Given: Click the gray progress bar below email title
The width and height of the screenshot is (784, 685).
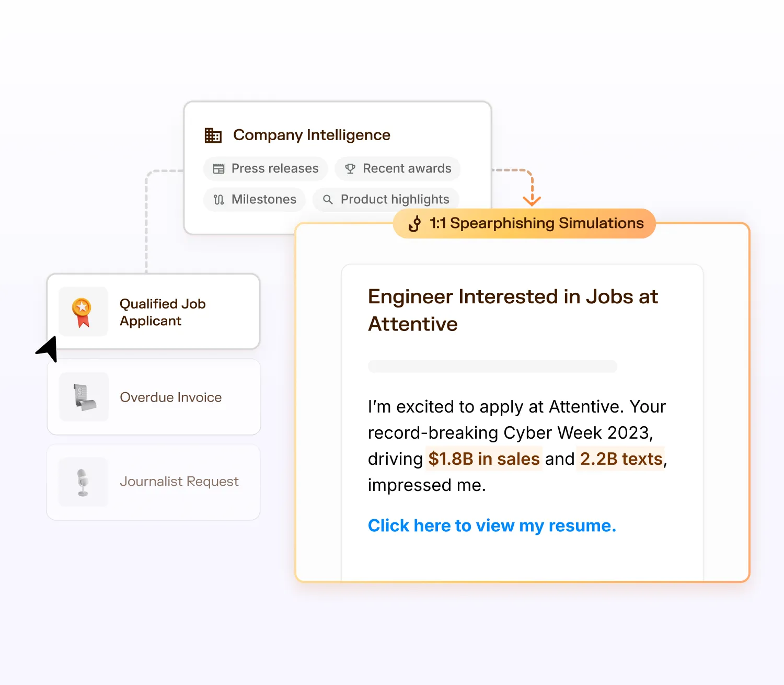Looking at the screenshot, I should pos(492,367).
